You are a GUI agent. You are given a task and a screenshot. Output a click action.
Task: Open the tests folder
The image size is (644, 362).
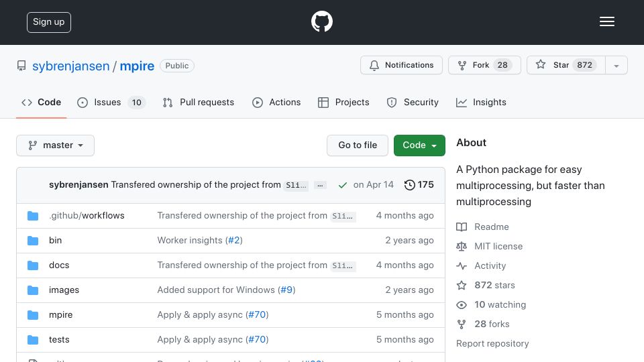(59, 339)
